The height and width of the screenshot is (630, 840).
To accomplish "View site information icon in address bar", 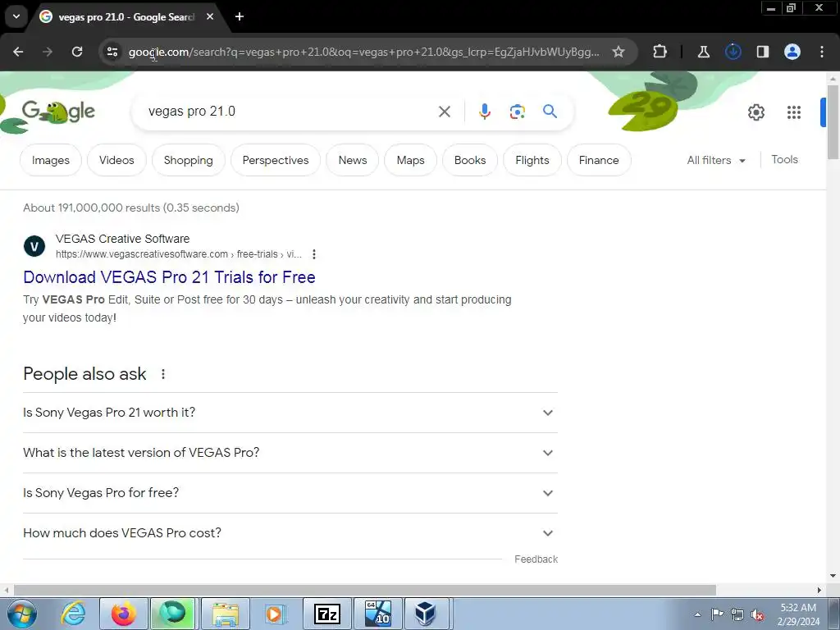I will (112, 52).
